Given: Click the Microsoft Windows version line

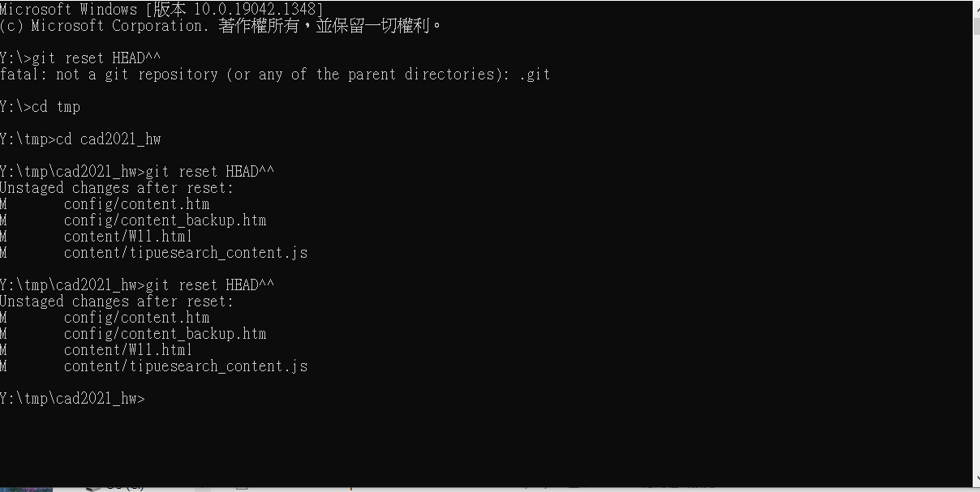Looking at the screenshot, I should point(162,10).
